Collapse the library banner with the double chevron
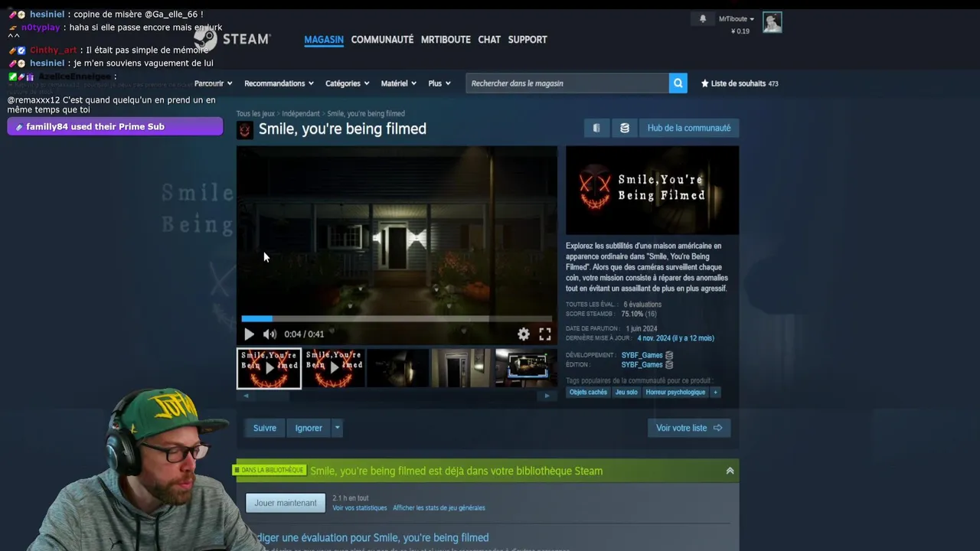 (x=730, y=471)
